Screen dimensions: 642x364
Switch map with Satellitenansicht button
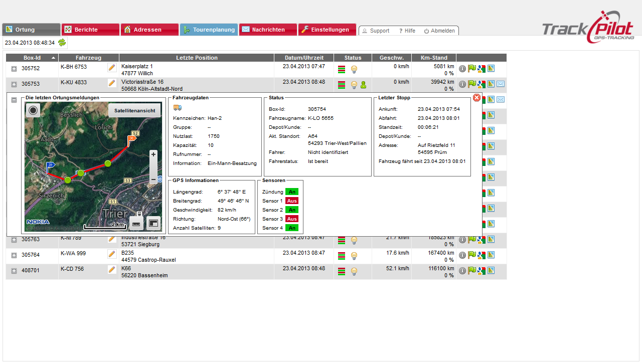tap(134, 111)
